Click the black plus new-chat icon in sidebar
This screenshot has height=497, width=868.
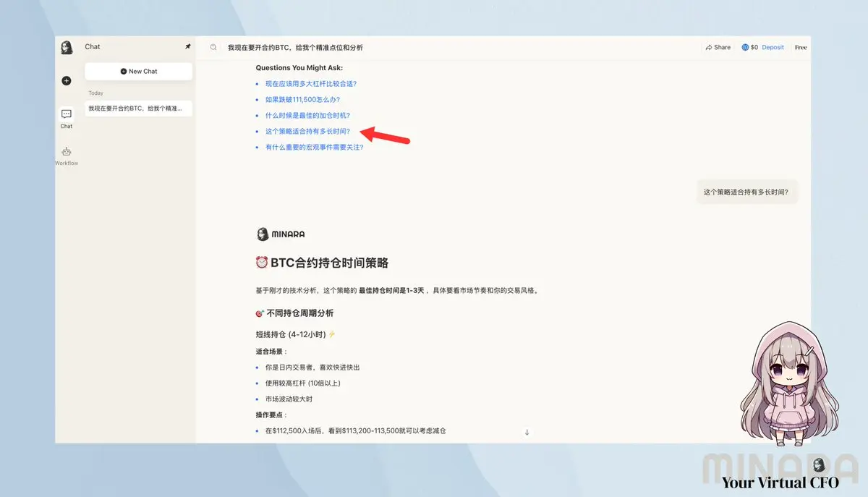[x=67, y=81]
